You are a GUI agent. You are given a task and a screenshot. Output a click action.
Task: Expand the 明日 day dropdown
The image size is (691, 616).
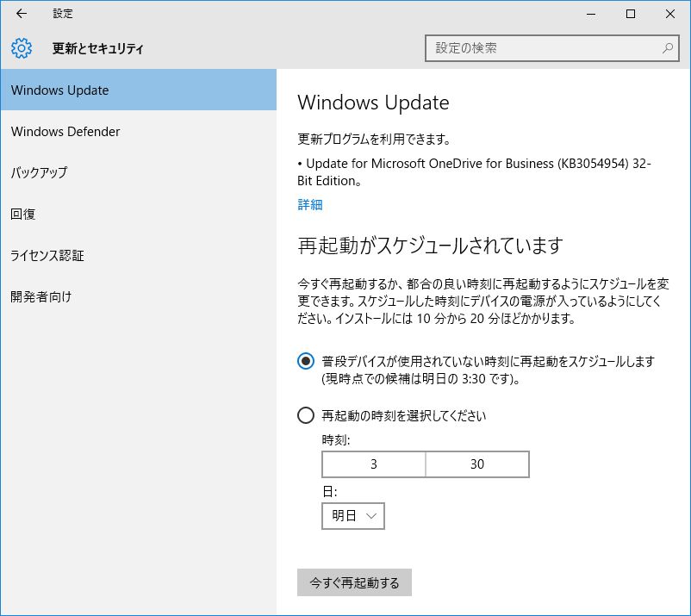[353, 516]
